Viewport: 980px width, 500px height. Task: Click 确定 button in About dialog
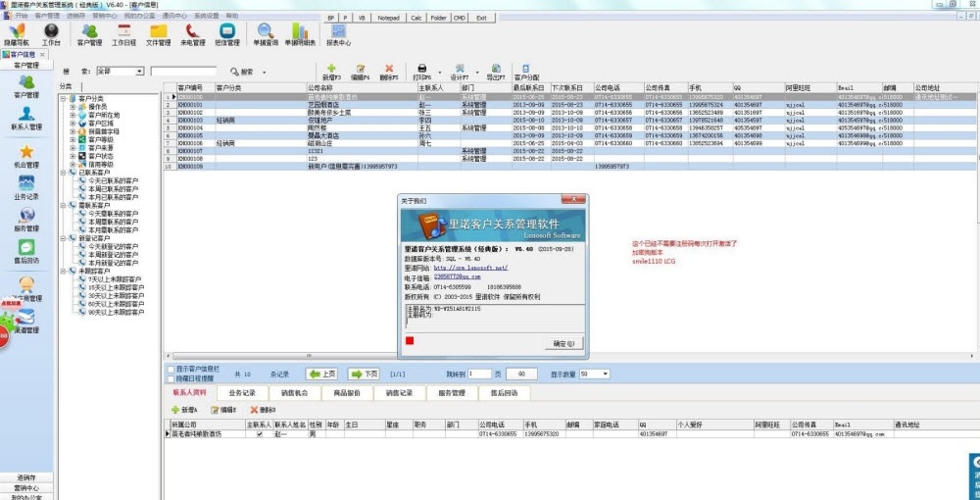(563, 344)
